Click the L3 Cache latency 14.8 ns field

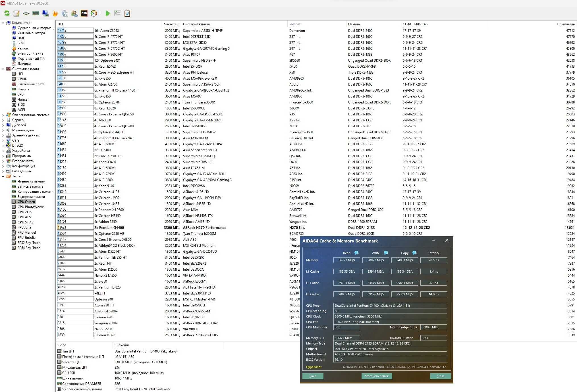pyautogui.click(x=433, y=294)
